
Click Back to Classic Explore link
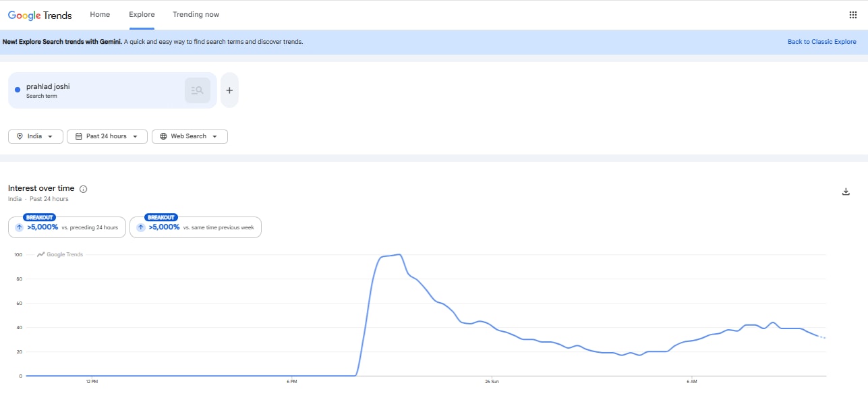pyautogui.click(x=822, y=42)
